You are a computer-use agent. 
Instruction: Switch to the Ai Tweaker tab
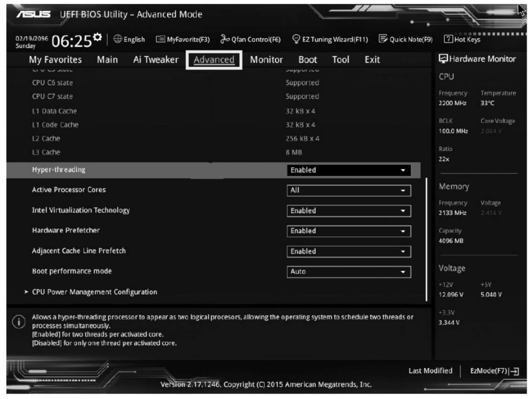coord(155,59)
